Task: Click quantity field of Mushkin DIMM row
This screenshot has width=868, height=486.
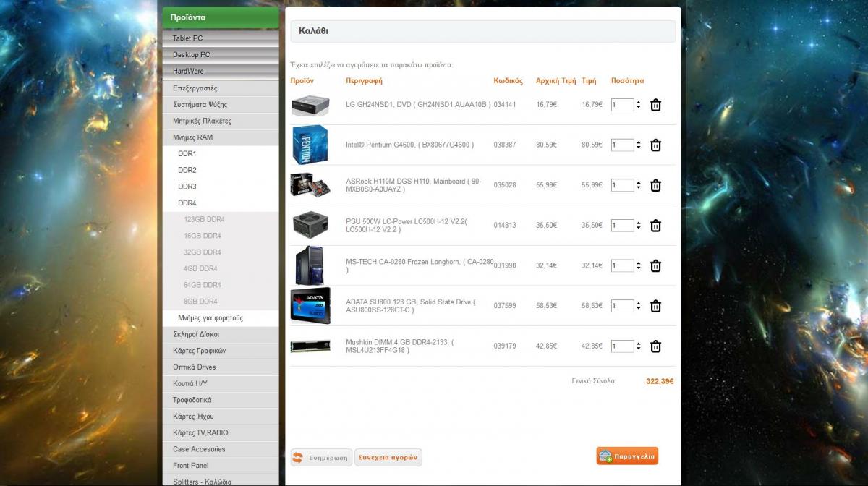Action: coord(622,346)
